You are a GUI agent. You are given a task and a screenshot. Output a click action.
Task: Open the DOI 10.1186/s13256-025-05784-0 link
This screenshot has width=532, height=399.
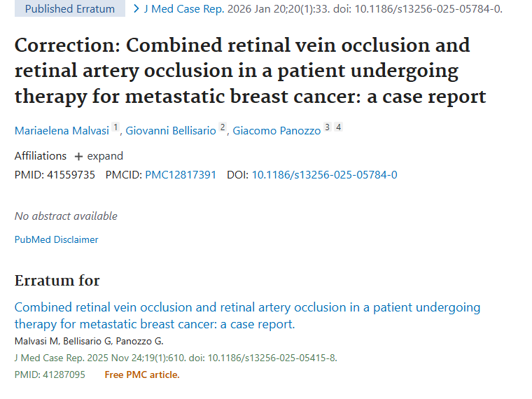coord(324,174)
